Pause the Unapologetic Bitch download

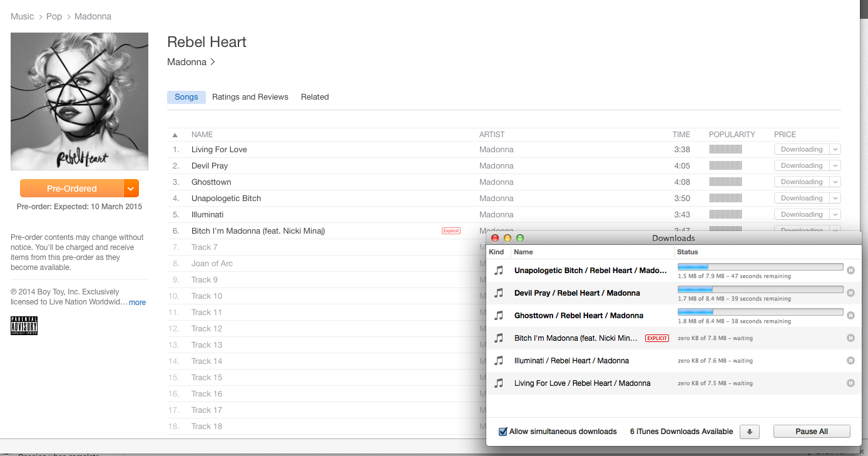click(850, 271)
